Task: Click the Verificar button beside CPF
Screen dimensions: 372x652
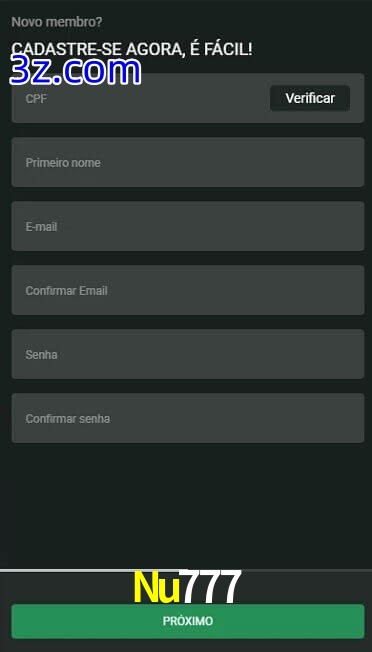Action: pyautogui.click(x=310, y=98)
